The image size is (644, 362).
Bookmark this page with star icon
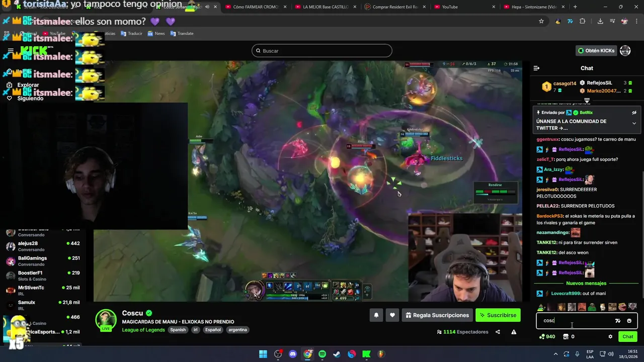click(x=541, y=21)
